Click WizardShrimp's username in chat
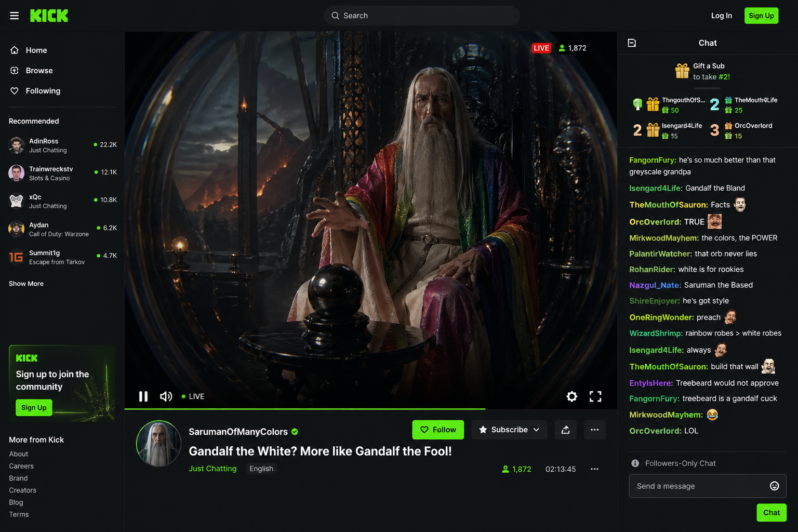 [656, 334]
